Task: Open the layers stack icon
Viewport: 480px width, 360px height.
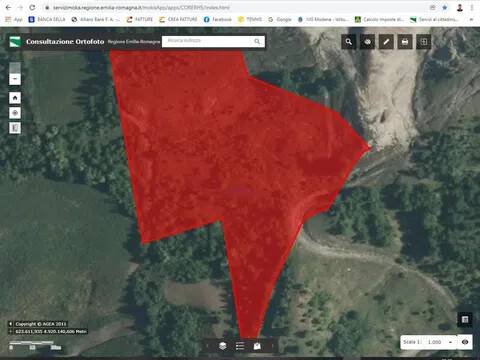Action: coord(223,346)
